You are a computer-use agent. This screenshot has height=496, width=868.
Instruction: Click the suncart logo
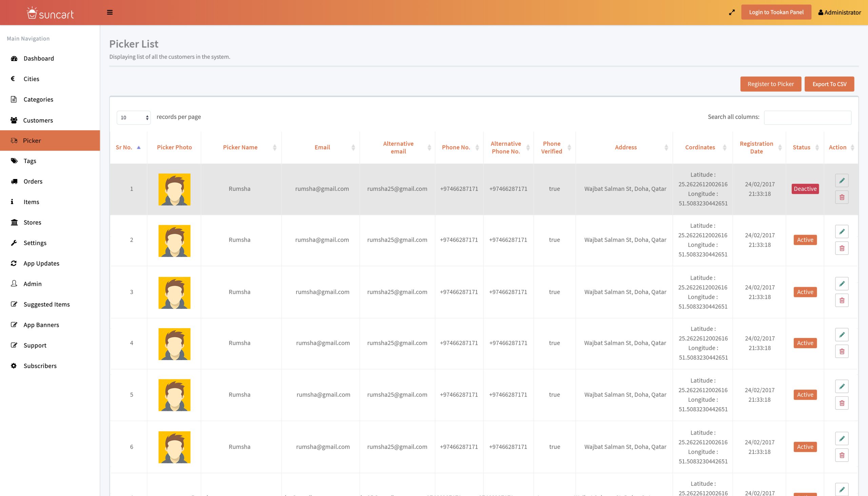[50, 13]
